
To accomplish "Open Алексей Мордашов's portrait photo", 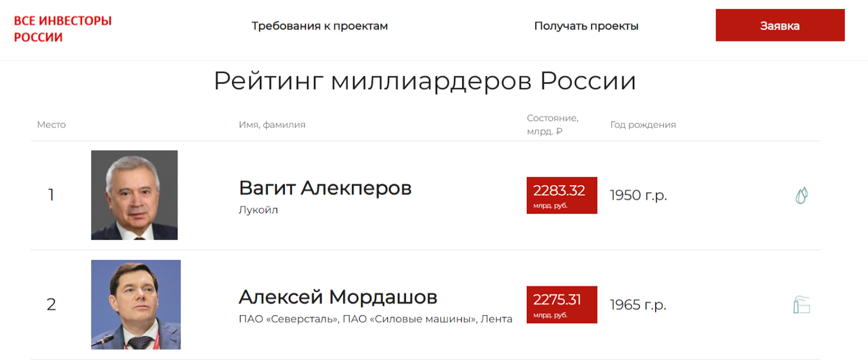I will coord(136,305).
